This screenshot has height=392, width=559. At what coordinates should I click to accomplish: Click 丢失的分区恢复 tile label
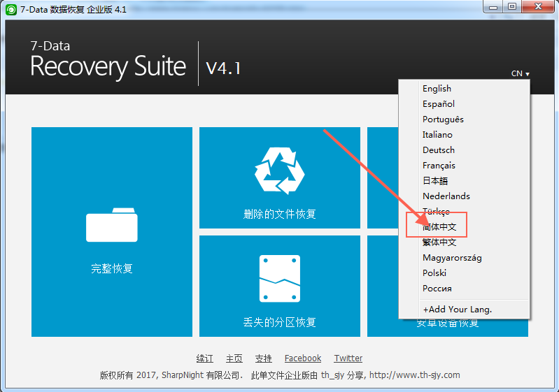point(280,322)
